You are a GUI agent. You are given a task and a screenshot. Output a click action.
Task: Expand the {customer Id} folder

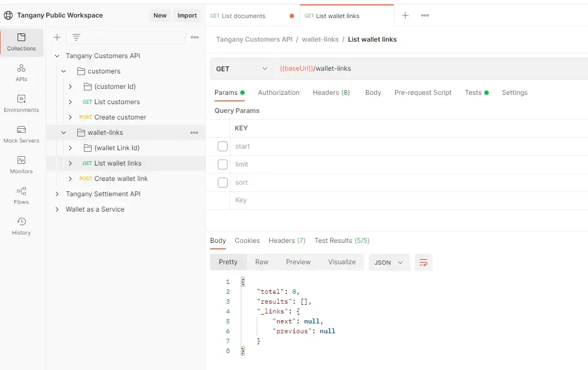[70, 87]
